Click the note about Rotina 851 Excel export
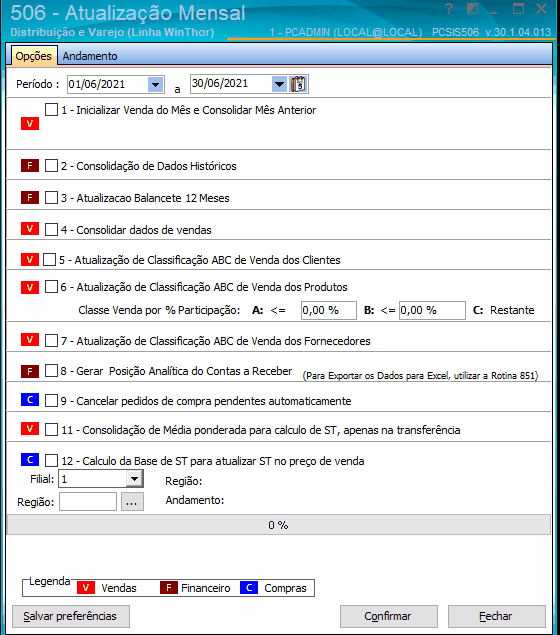The width and height of the screenshot is (560, 635). click(x=420, y=376)
